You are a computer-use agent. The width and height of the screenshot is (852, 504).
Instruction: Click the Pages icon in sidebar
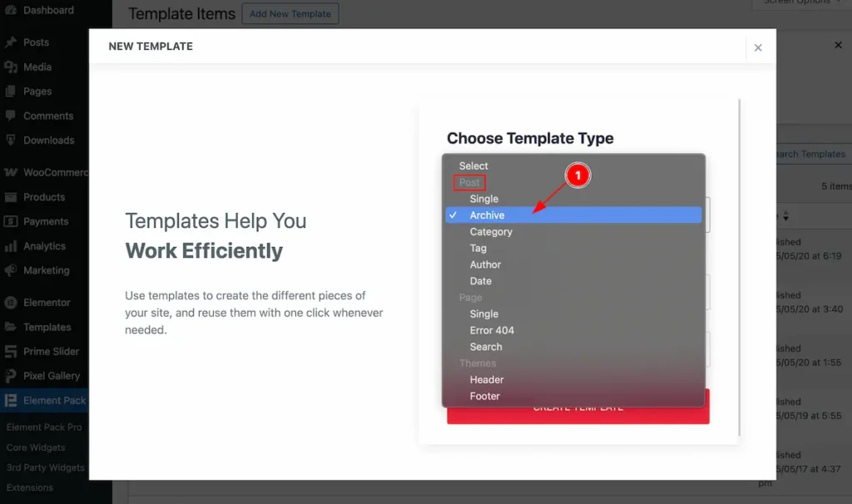pos(11,91)
